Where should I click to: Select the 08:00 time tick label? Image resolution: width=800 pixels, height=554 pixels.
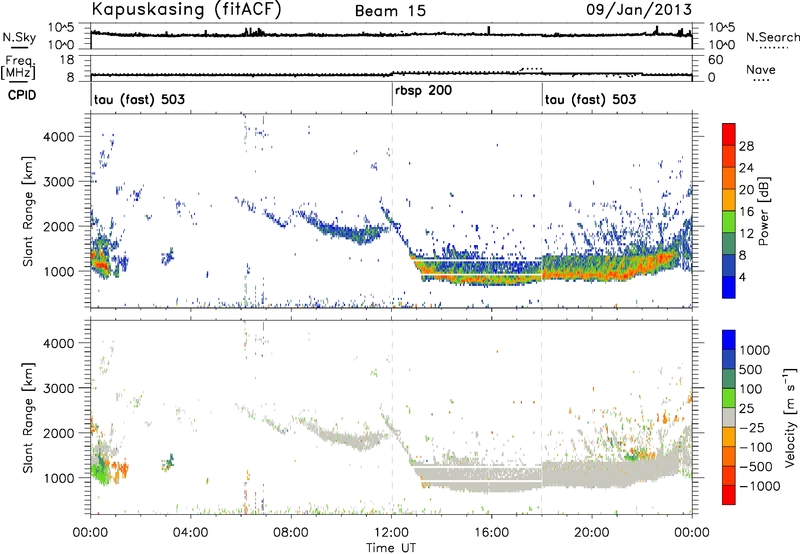[290, 533]
